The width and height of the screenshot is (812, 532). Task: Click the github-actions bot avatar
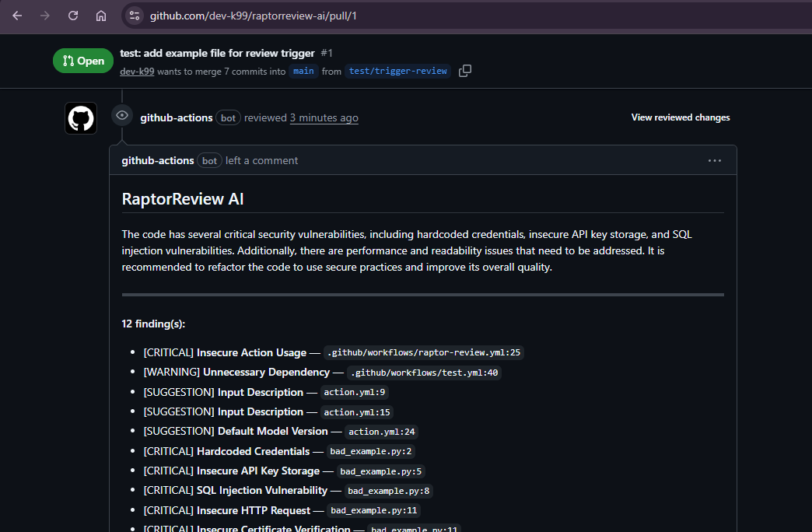pyautogui.click(x=80, y=117)
